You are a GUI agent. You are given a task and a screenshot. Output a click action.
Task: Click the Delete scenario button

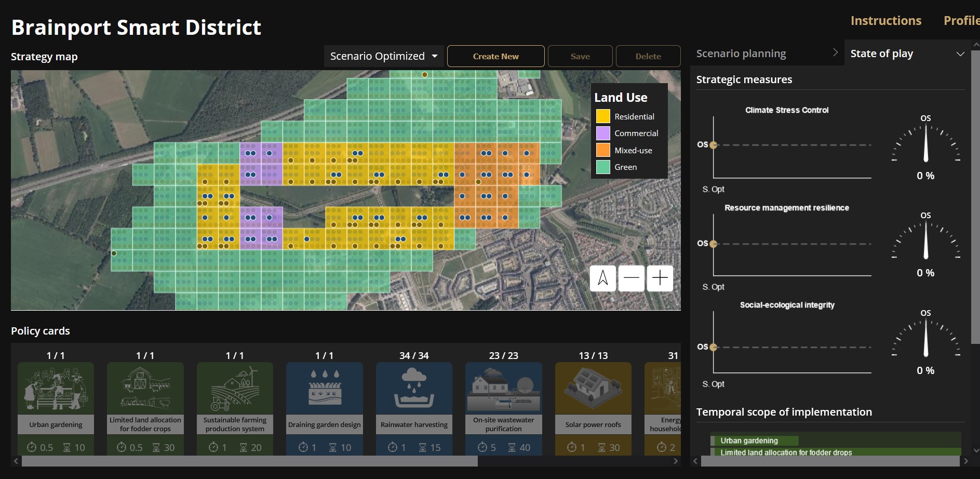pyautogui.click(x=648, y=56)
